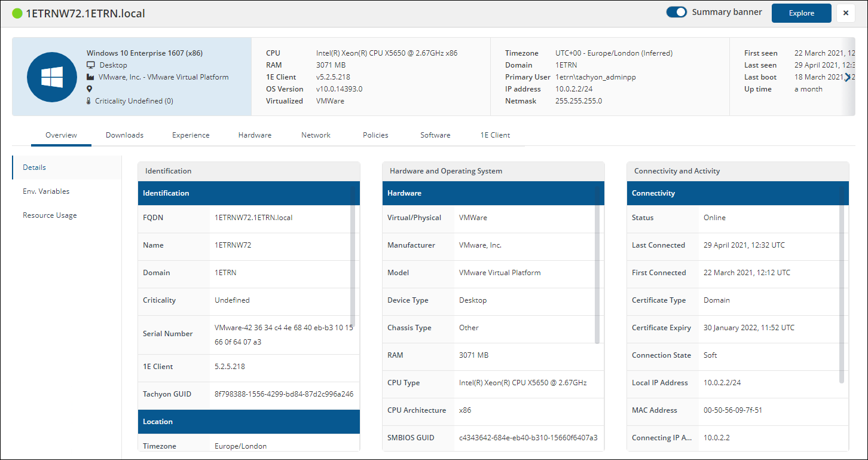Expand banner with right chevron arrow
868x460 pixels.
(x=847, y=77)
